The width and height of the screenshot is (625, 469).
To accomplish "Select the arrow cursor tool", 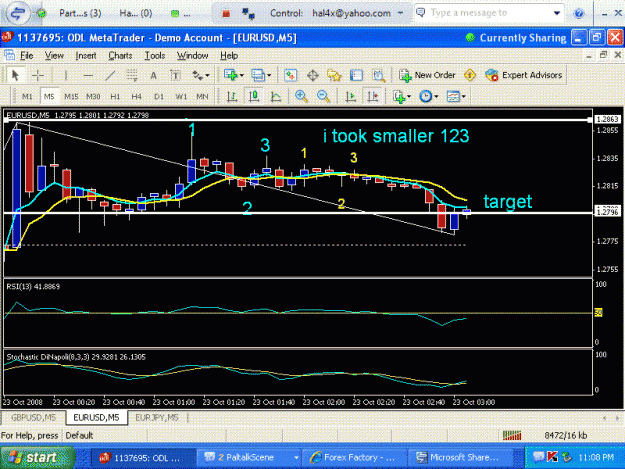I will pos(15,75).
